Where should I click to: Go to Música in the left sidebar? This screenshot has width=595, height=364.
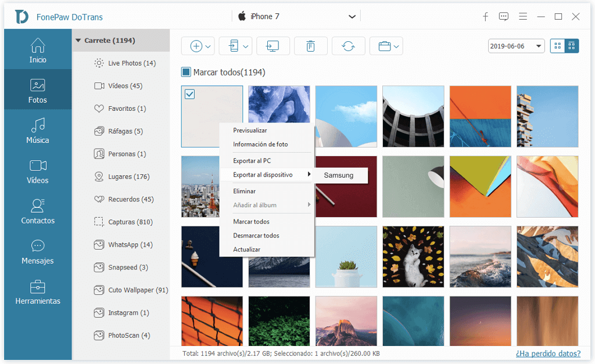click(x=38, y=132)
